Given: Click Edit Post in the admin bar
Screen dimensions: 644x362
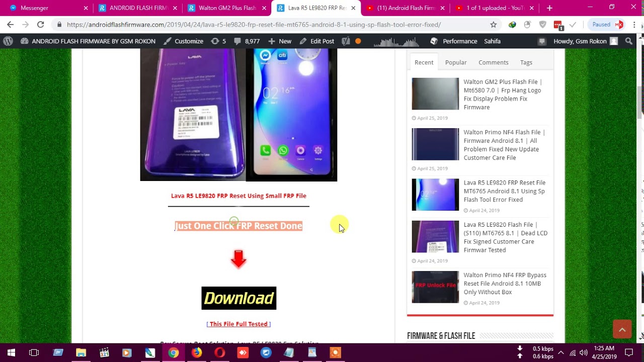Looking at the screenshot, I should coord(316,41).
